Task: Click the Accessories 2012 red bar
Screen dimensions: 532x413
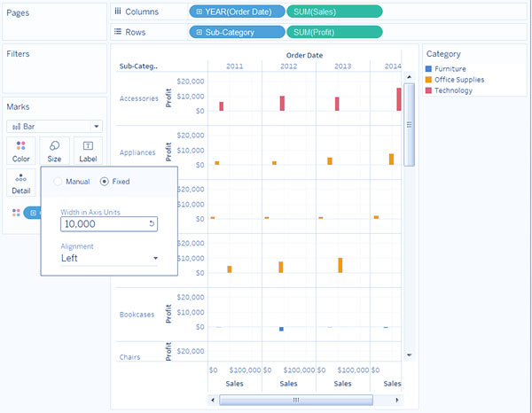Action: pos(282,104)
